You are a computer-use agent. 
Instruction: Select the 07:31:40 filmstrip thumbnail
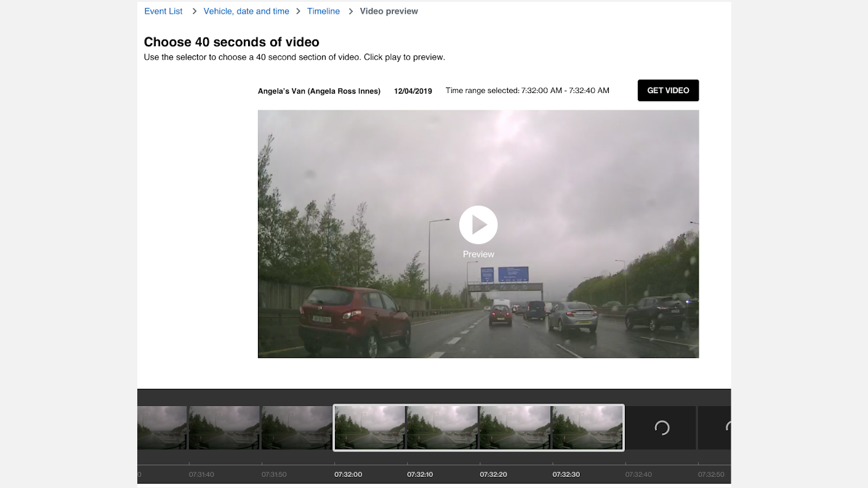point(223,427)
